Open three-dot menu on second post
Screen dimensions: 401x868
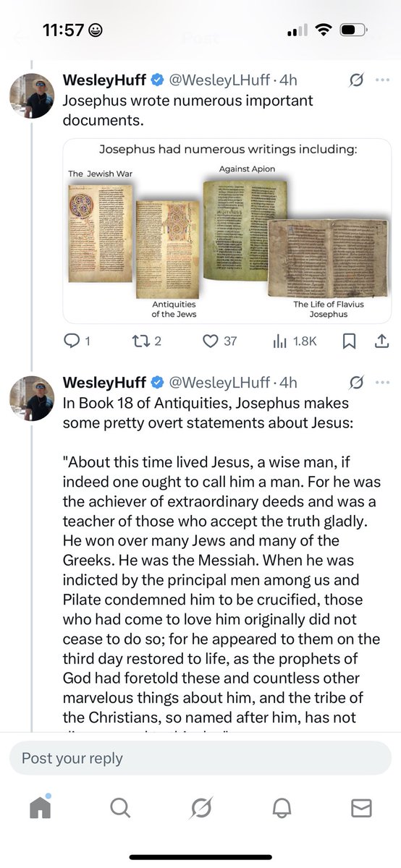[x=382, y=383]
